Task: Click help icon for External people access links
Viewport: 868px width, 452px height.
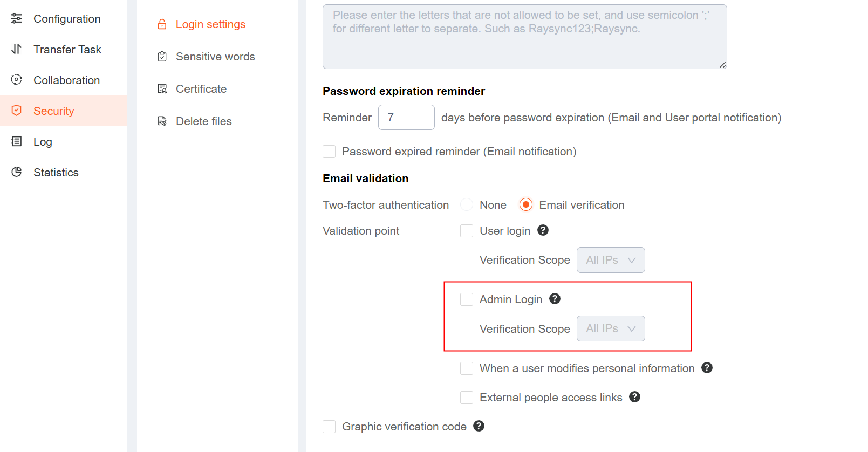Action: pyautogui.click(x=635, y=397)
